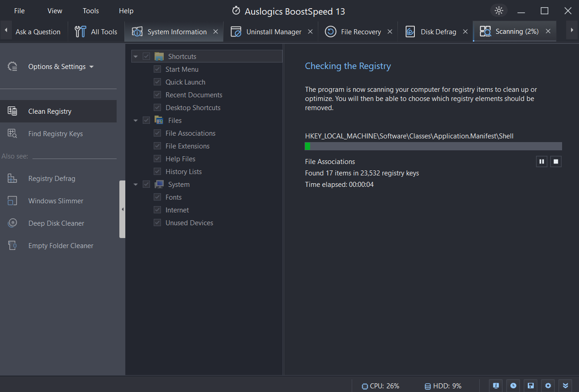Screen dimensions: 579x392
Task: Select the Clean Registry tool in sidebar
Action: click(49, 111)
